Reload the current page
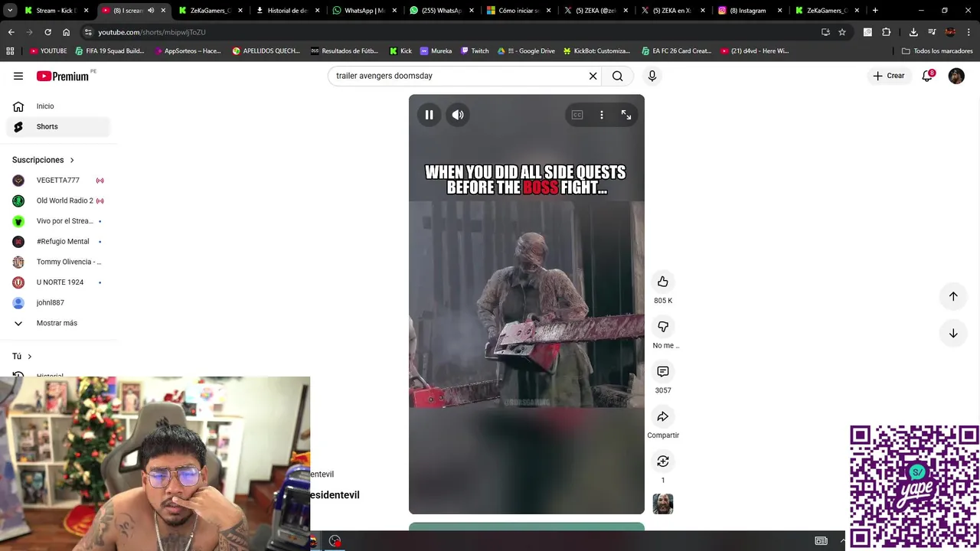The height and width of the screenshot is (551, 980). click(x=47, y=32)
